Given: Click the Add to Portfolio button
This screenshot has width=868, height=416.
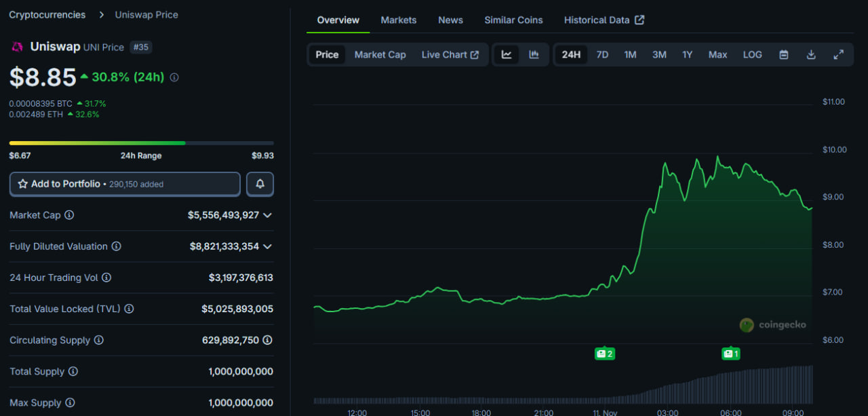Looking at the screenshot, I should click(x=125, y=184).
